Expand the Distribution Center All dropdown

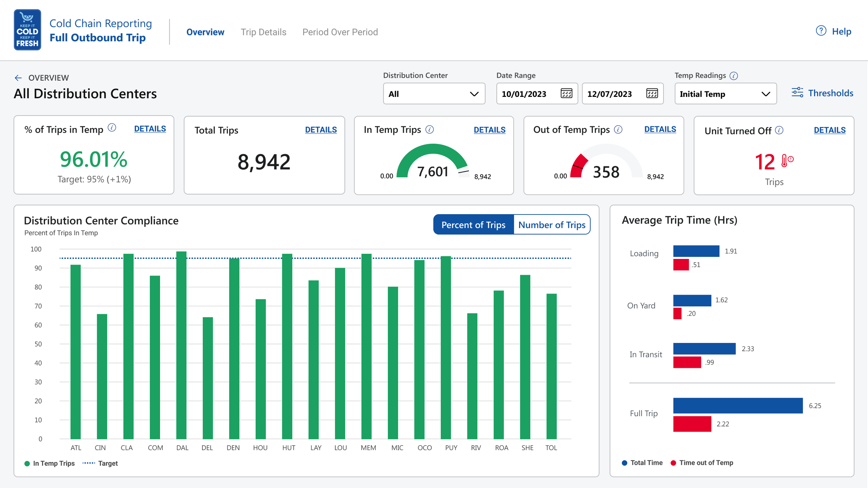click(434, 93)
